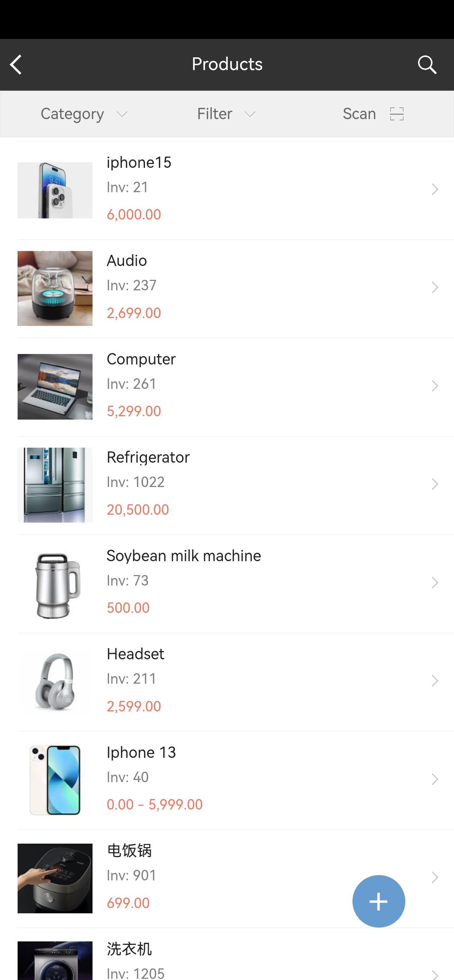
Task: Expand the Category dropdown
Action: [84, 114]
